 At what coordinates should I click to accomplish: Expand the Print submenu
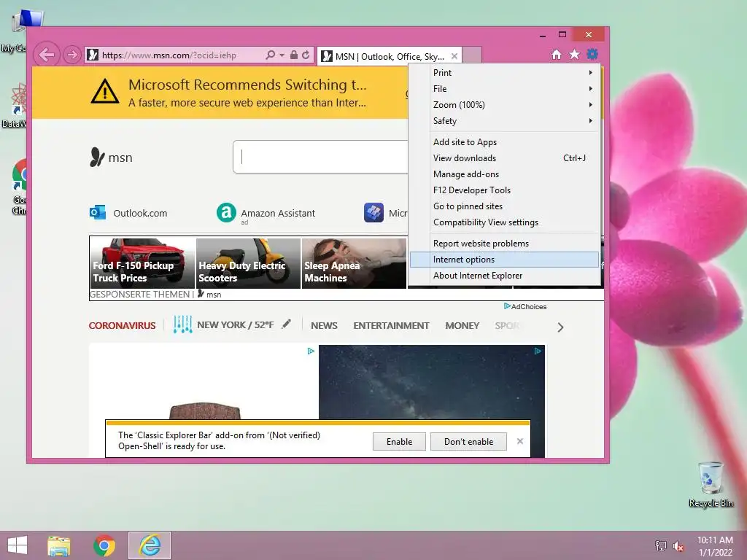point(505,73)
